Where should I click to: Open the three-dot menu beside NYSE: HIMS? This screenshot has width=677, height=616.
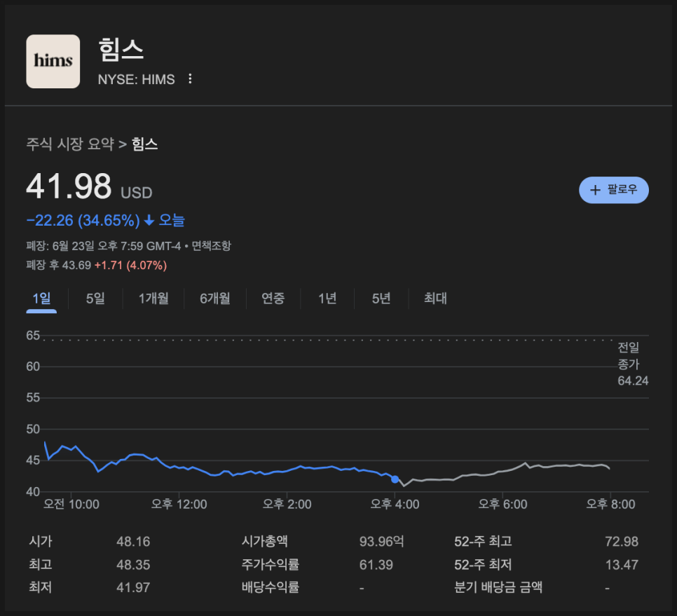click(x=190, y=79)
